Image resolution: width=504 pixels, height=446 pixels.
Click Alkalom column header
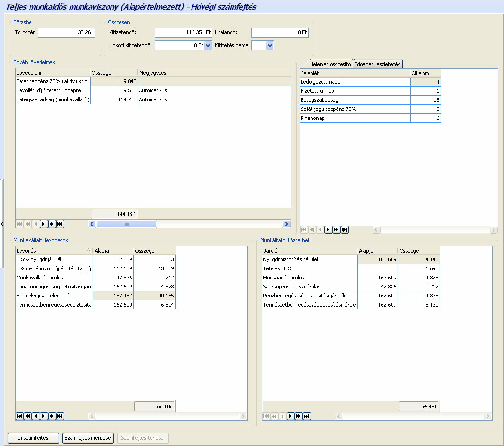[x=425, y=73]
